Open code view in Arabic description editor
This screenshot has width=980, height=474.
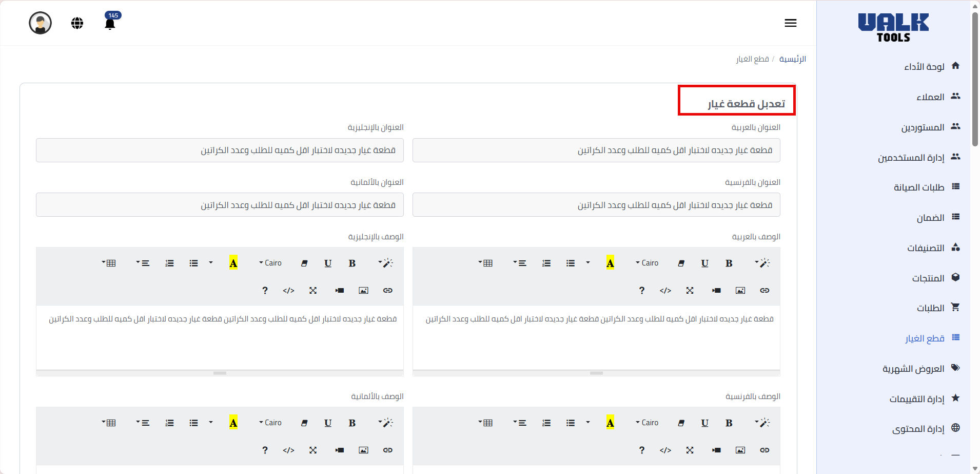tap(665, 291)
